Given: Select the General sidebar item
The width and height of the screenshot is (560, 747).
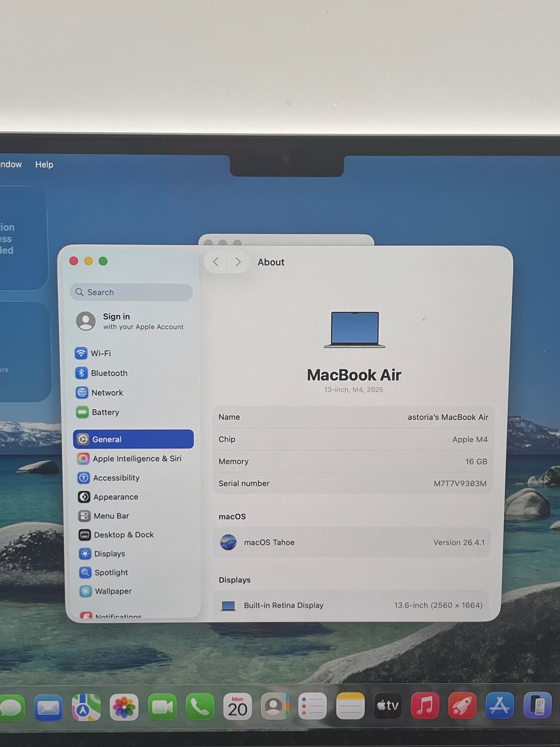Looking at the screenshot, I should [133, 439].
